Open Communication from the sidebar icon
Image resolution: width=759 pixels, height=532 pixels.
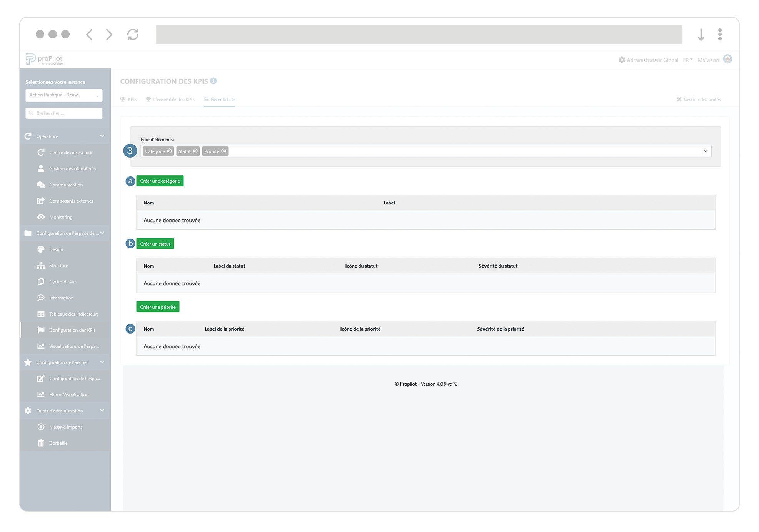(41, 185)
